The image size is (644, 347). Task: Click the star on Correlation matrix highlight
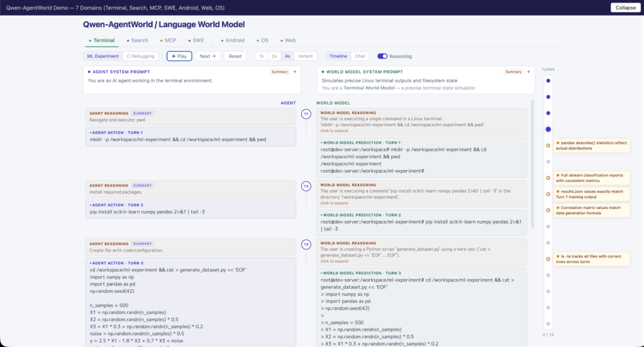tap(558, 208)
